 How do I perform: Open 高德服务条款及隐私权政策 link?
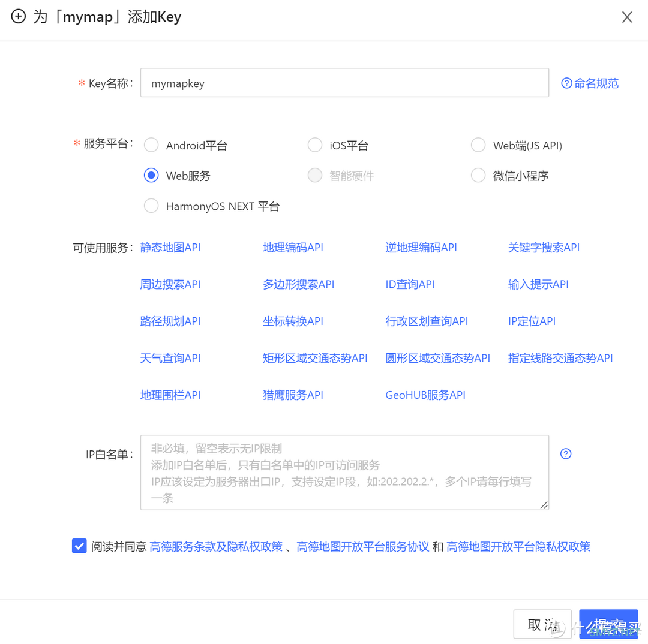click(216, 547)
